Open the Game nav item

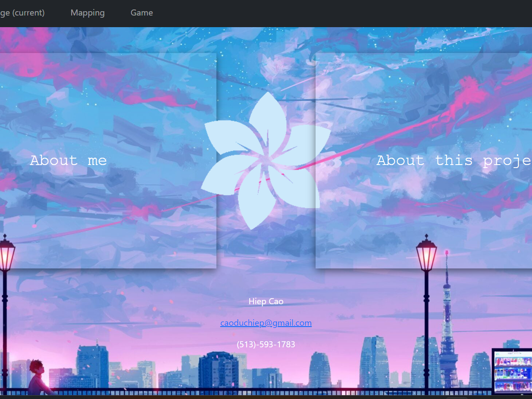pyautogui.click(x=142, y=13)
